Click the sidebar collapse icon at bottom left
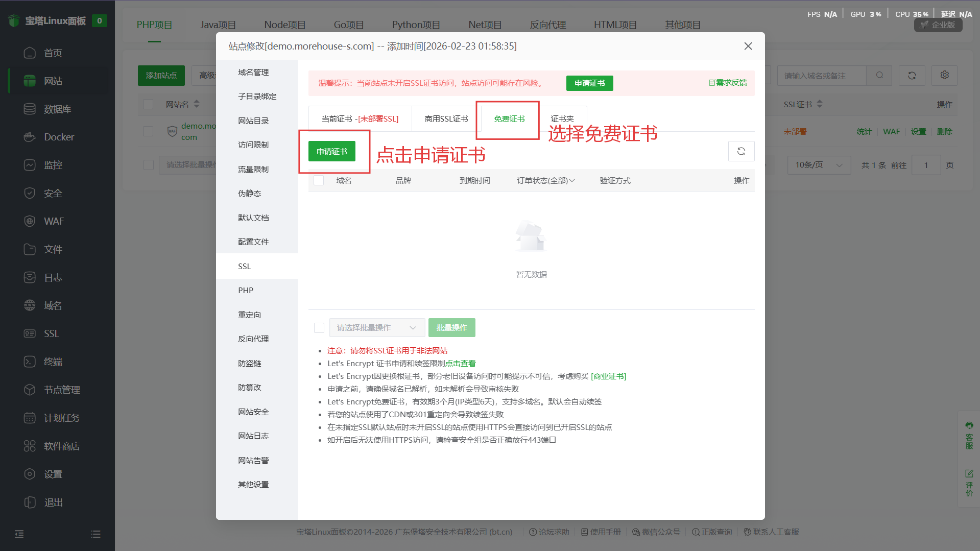This screenshot has height=551, width=980. pyautogui.click(x=19, y=534)
